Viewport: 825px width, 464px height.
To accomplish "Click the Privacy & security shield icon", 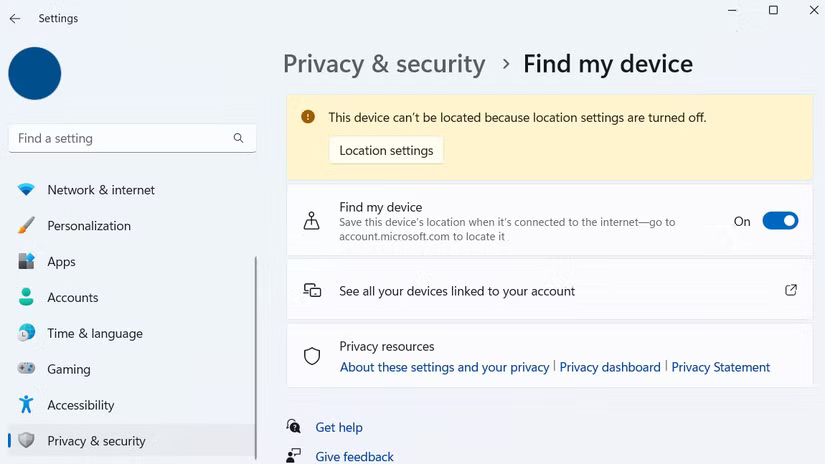I will click(x=26, y=441).
